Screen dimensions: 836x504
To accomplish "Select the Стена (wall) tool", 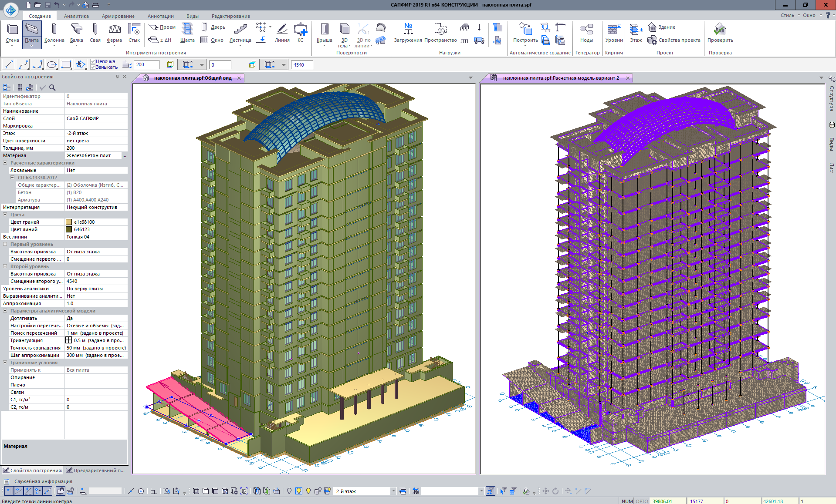I will click(12, 33).
